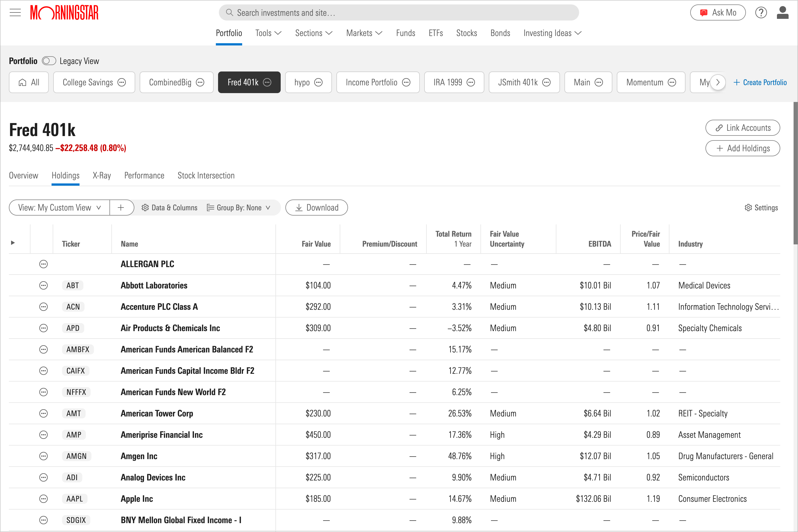The width and height of the screenshot is (798, 532).
Task: Click the Ask Mo button
Action: point(718,13)
